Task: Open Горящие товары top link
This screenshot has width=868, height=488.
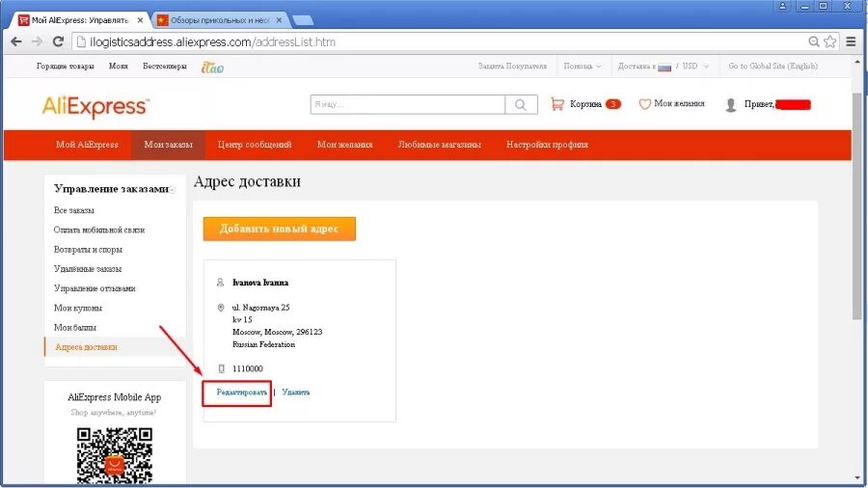Action: click(x=66, y=66)
